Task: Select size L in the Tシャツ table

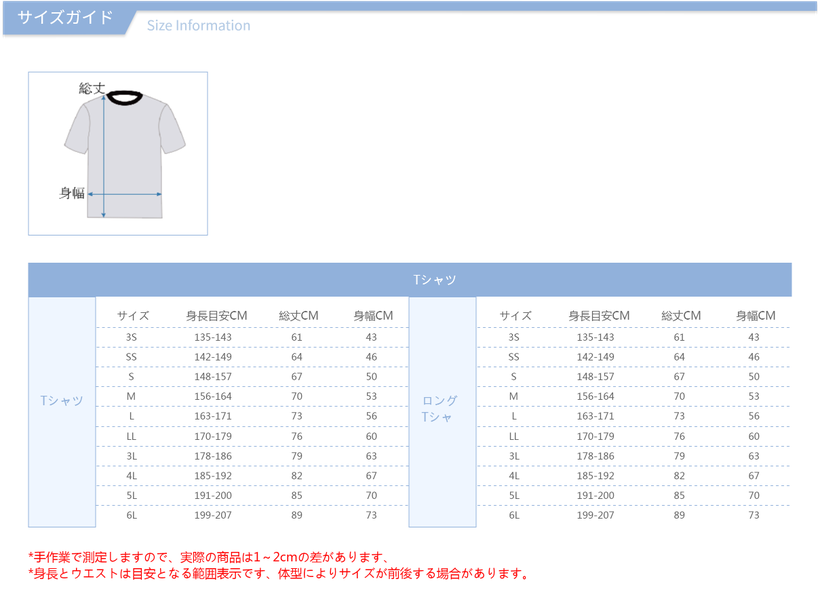Action: click(x=131, y=416)
